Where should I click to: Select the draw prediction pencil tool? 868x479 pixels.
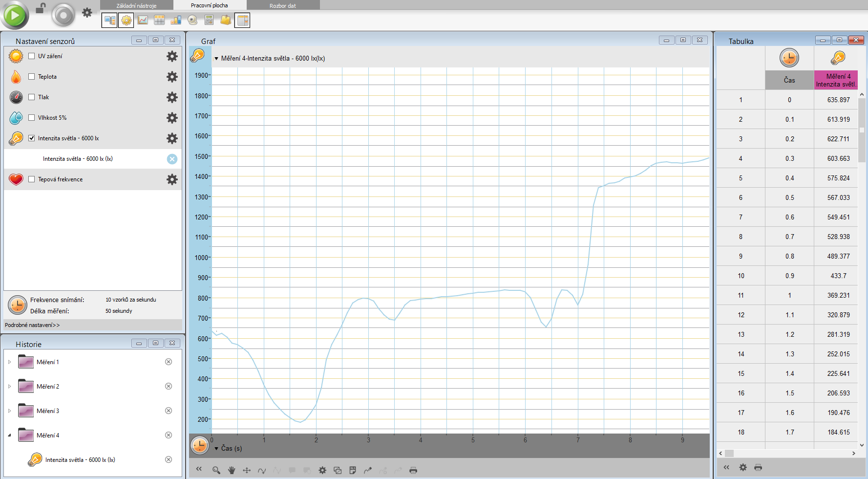click(368, 470)
